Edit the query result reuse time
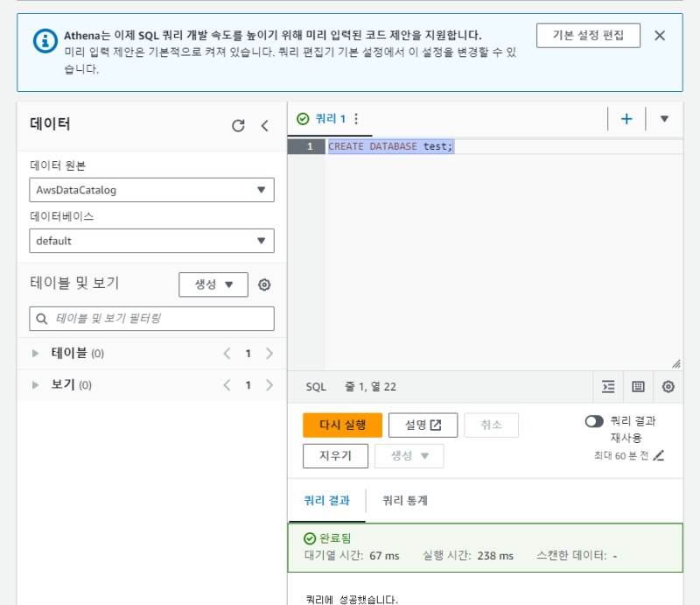Viewport: 700px width, 605px height. (x=659, y=455)
